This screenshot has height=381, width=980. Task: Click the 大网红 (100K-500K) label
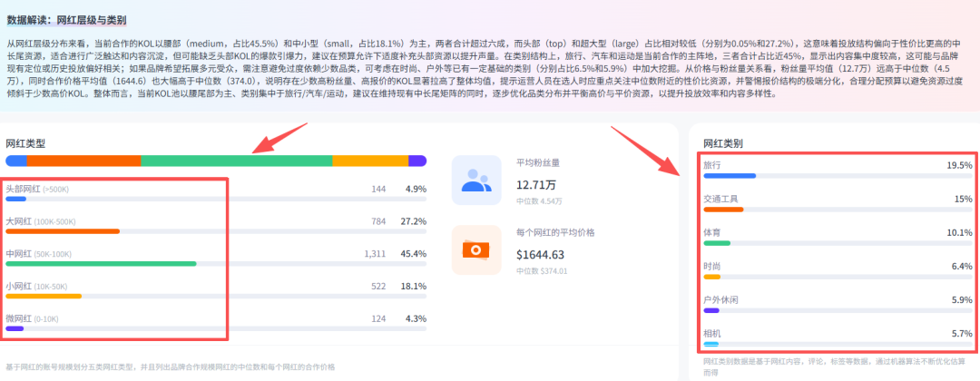pos(43,221)
